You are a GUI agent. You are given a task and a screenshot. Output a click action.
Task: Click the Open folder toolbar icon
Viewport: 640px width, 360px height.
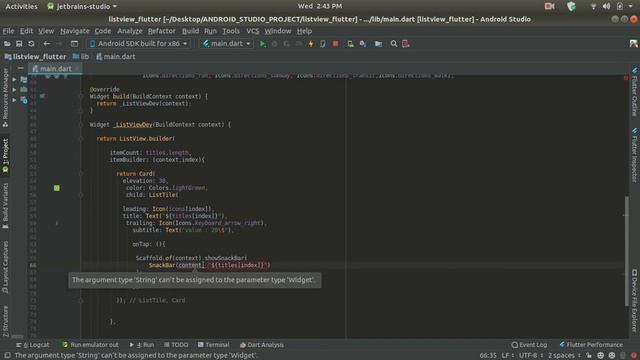[7, 44]
